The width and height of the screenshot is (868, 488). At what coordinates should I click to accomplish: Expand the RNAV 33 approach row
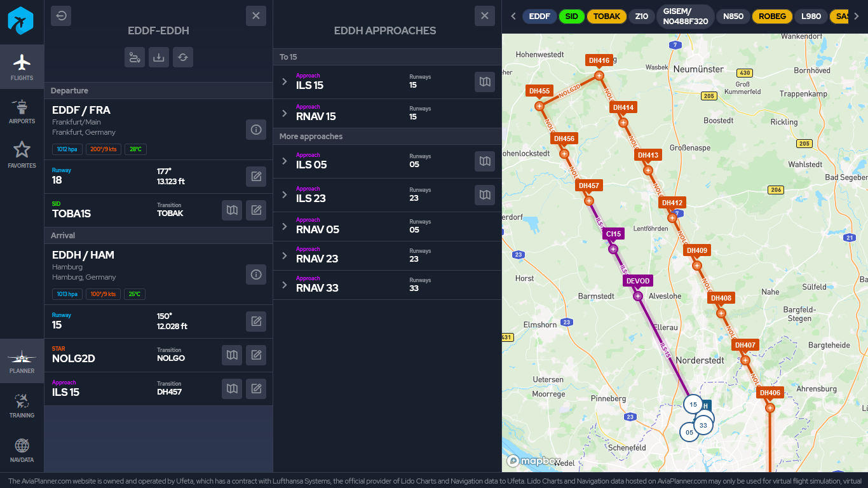(285, 285)
